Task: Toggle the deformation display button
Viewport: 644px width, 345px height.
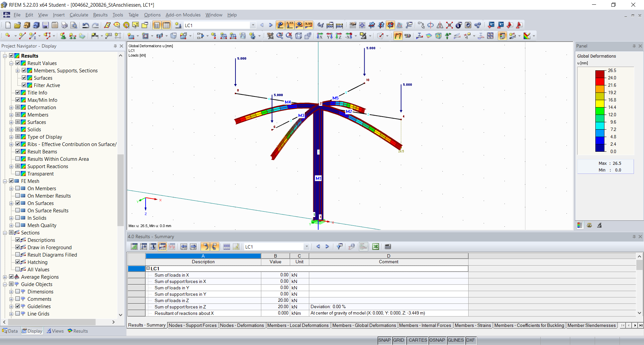Action: pos(398,36)
